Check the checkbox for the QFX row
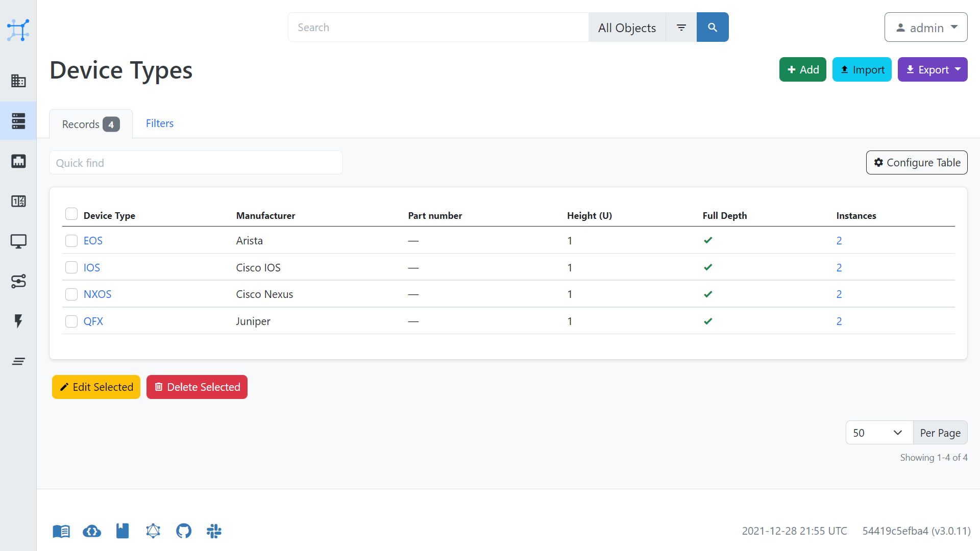The width and height of the screenshot is (980, 551). (71, 321)
